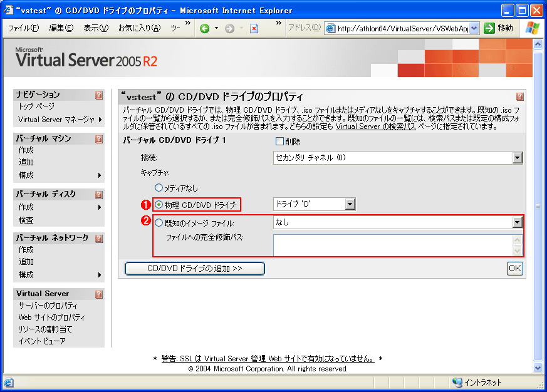Open the SSL 警告 warning link

tap(268, 359)
